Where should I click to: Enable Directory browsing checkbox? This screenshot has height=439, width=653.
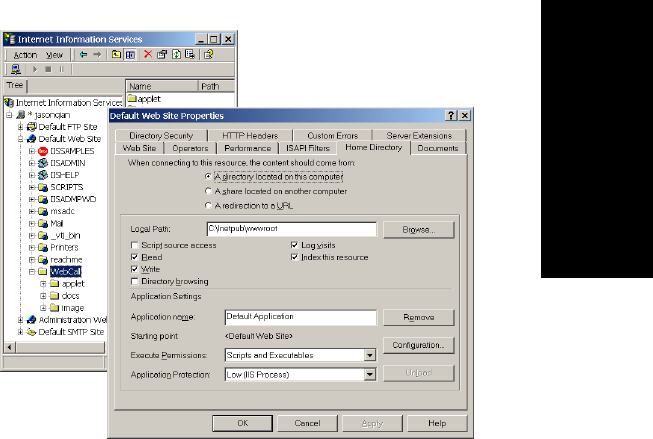click(x=135, y=281)
